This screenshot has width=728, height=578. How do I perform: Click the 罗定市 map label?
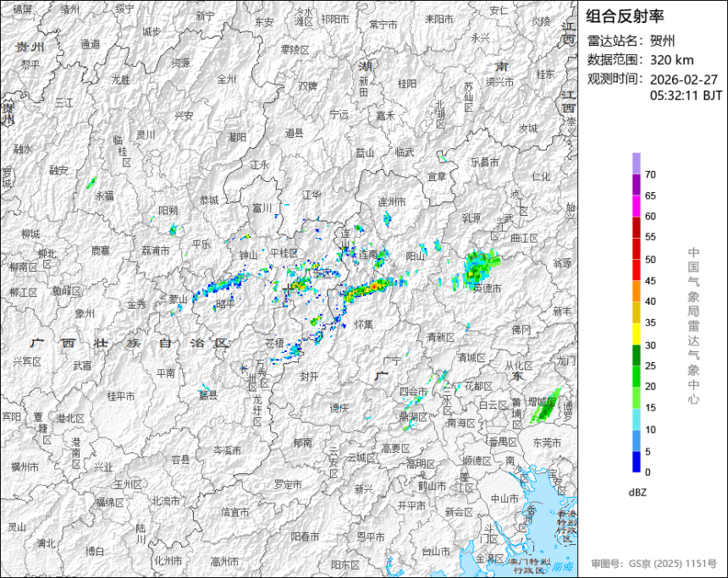tap(288, 484)
